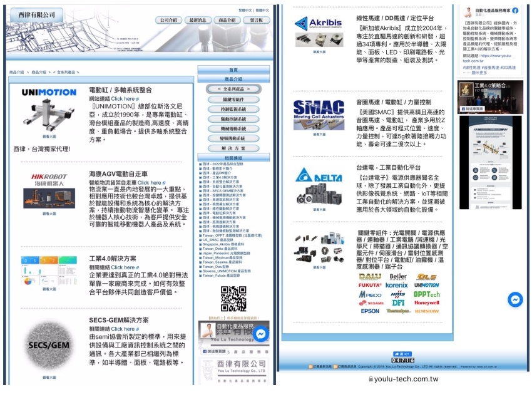Open the 公司介紹 menu

coord(168,20)
